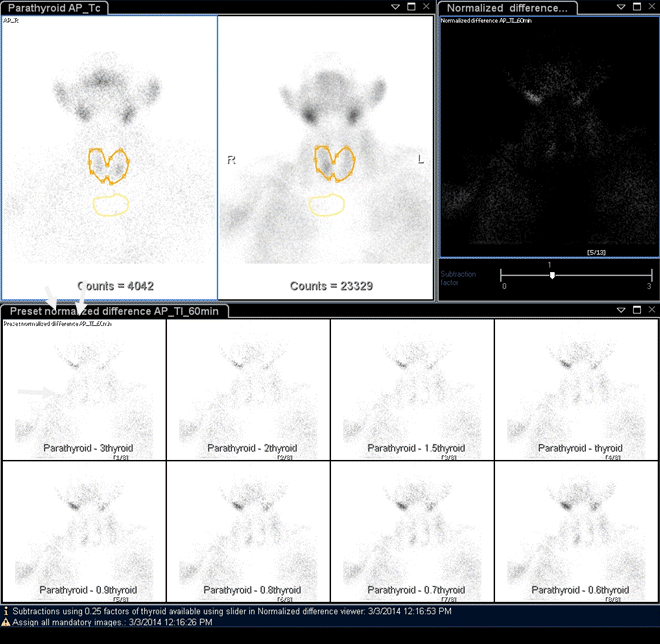Select the Normalized difference tab
Image resolution: width=660 pixels, height=644 pixels.
pos(508,8)
